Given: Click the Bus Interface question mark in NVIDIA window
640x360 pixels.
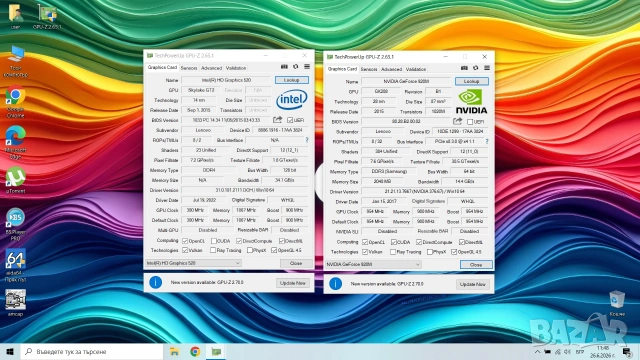Looking at the screenshot, I should [x=487, y=141].
